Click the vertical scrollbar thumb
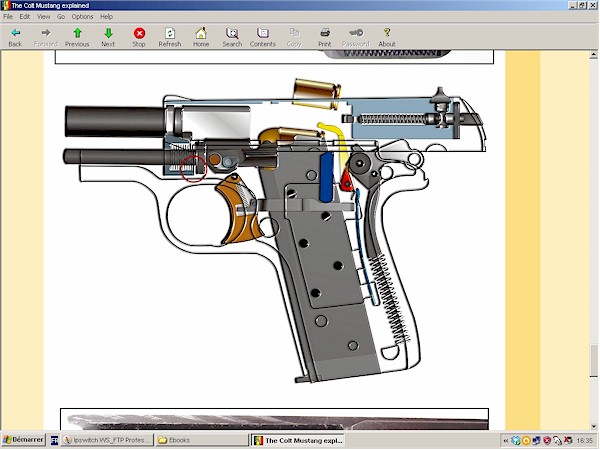600x450 pixels. point(593,360)
